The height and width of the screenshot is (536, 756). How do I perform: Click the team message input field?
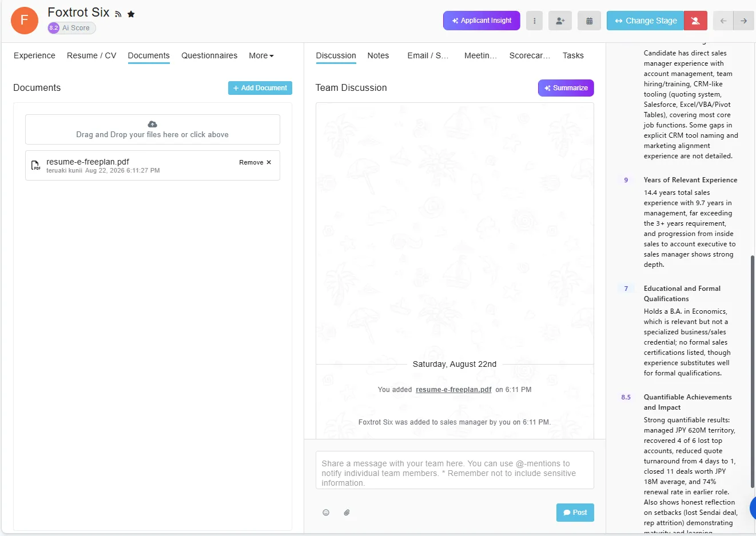click(x=455, y=470)
